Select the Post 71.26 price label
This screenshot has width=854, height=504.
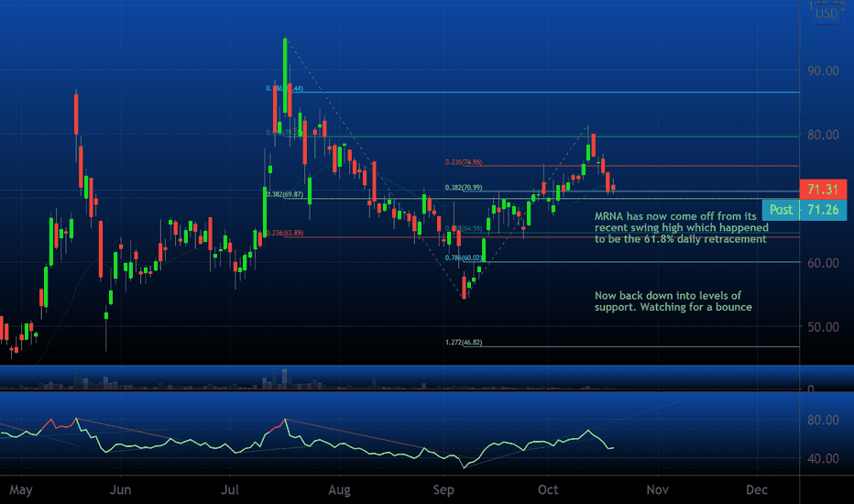coord(805,210)
